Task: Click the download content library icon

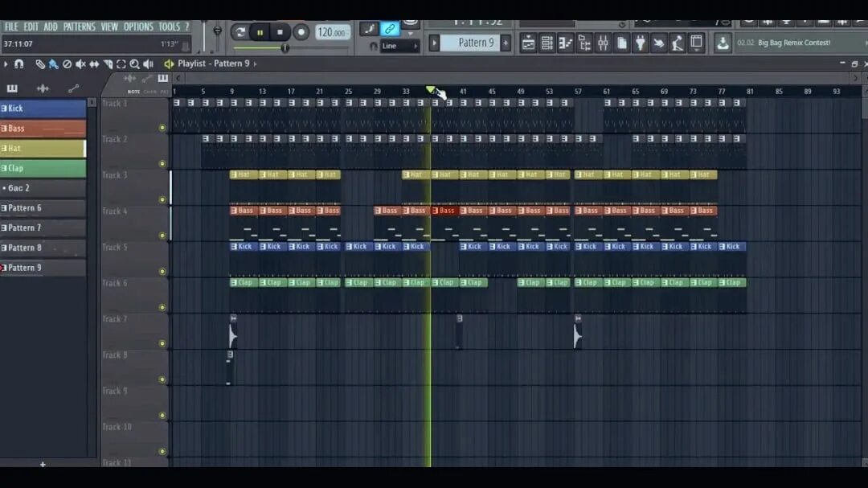Action: 723,43
